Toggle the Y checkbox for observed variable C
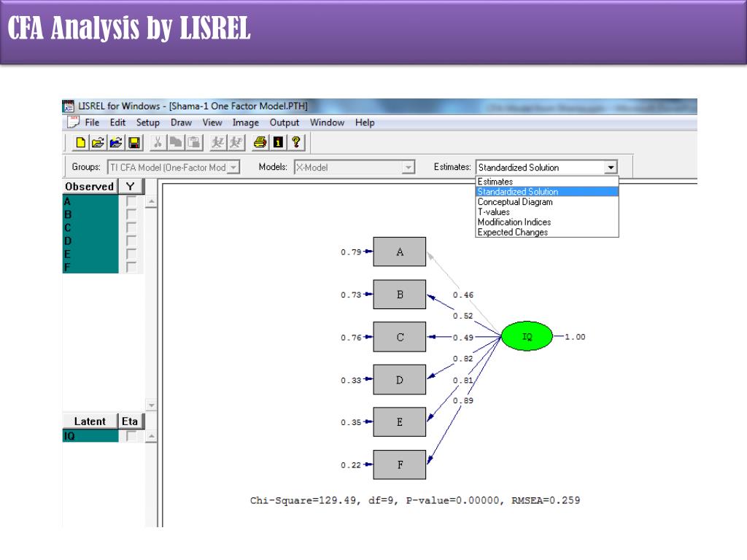 click(x=131, y=227)
